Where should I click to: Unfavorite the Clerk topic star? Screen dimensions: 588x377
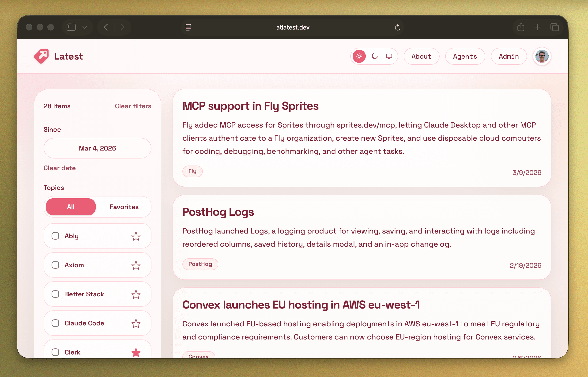(136, 353)
